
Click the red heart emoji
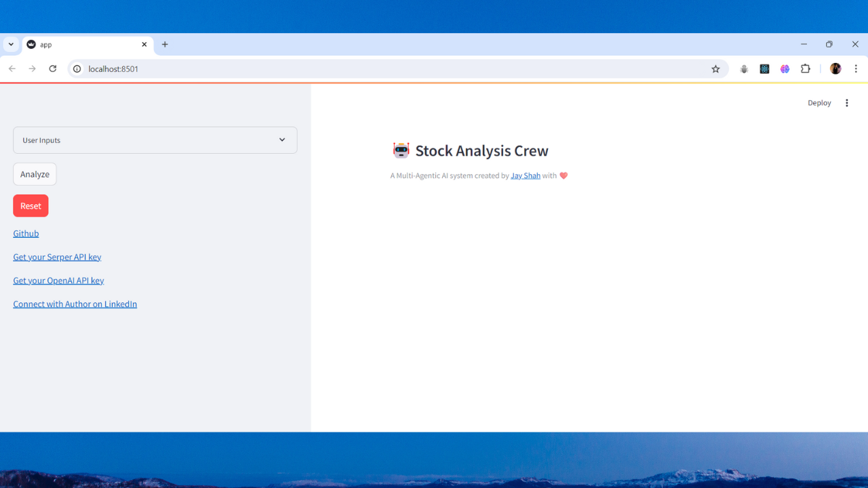pyautogui.click(x=564, y=176)
